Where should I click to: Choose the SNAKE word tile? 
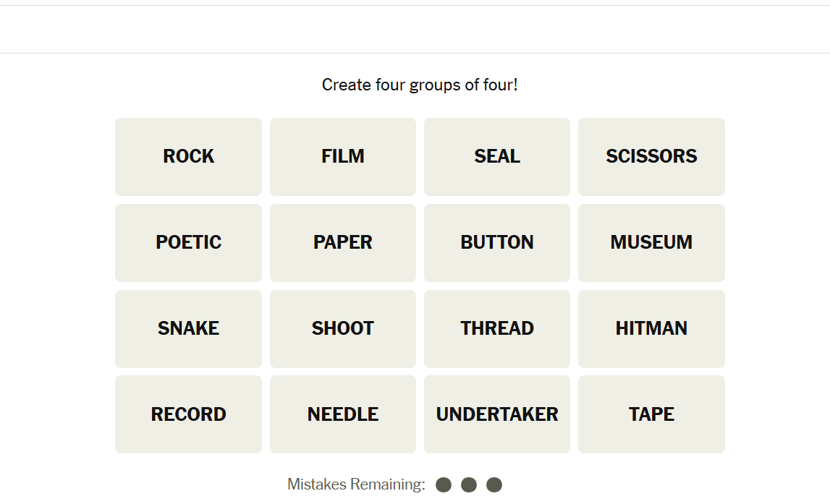(188, 328)
